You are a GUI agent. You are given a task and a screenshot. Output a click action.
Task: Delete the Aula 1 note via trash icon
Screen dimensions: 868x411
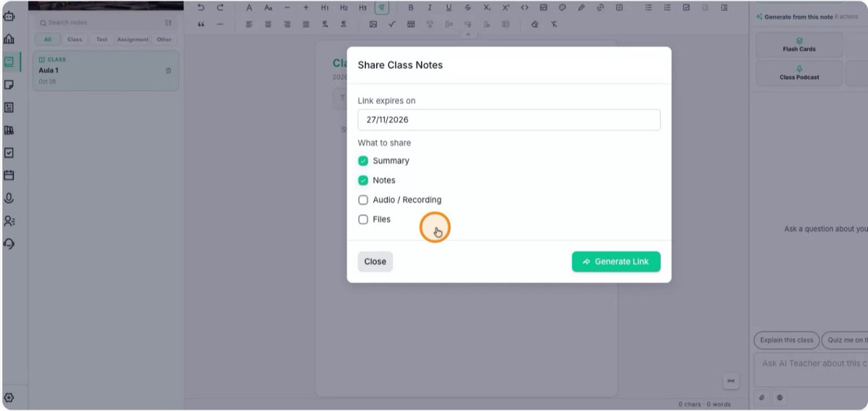[169, 70]
